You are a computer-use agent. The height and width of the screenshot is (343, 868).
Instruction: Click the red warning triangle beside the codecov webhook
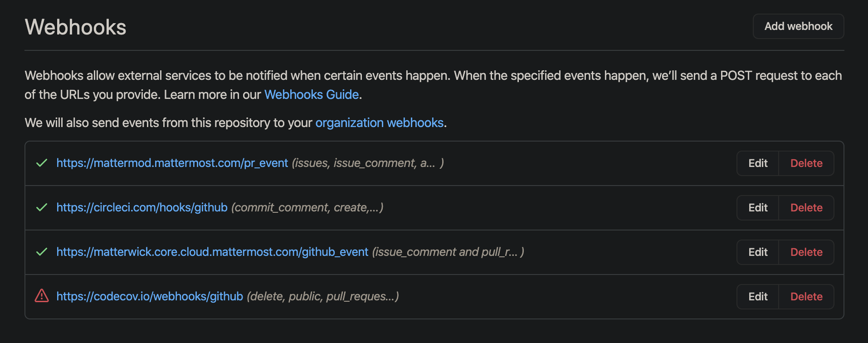[41, 296]
